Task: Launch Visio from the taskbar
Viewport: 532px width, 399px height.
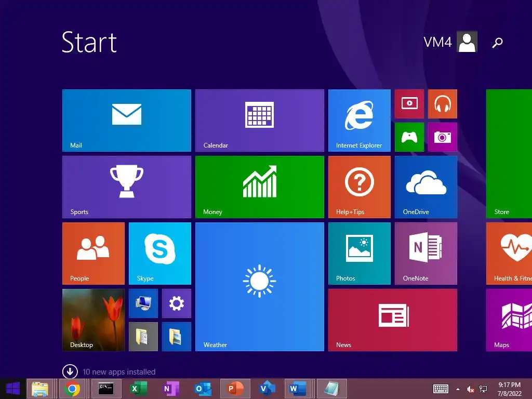Action: click(267, 389)
